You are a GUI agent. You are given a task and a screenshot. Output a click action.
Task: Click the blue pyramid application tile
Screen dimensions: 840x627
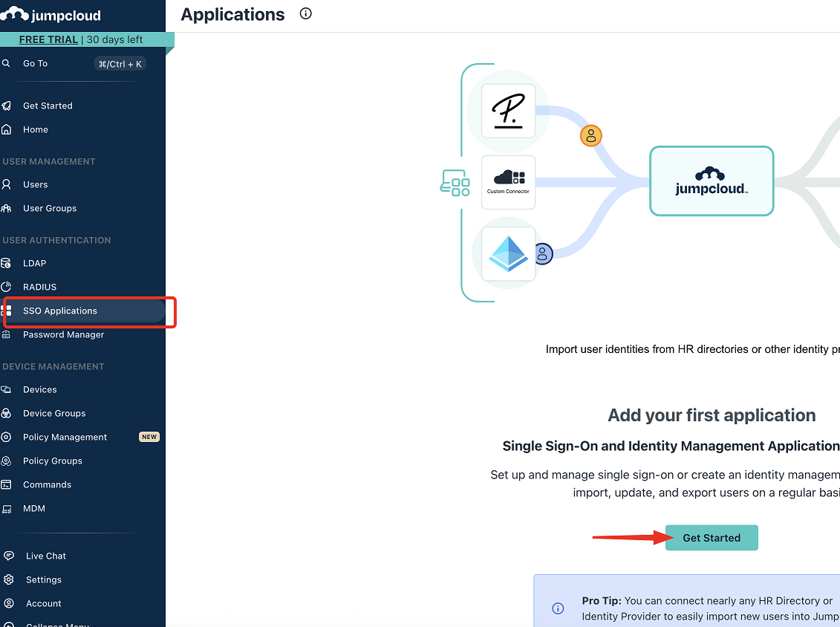pos(509,254)
